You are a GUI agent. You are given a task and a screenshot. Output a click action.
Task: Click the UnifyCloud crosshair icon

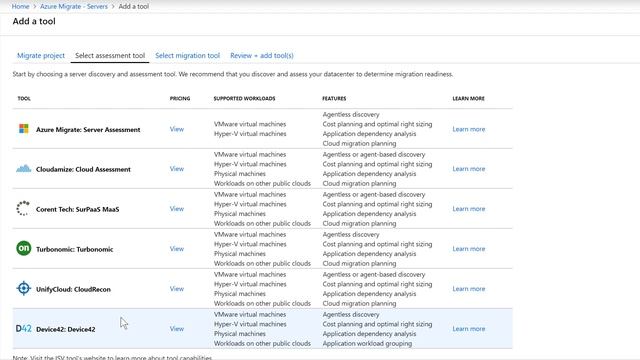click(24, 288)
